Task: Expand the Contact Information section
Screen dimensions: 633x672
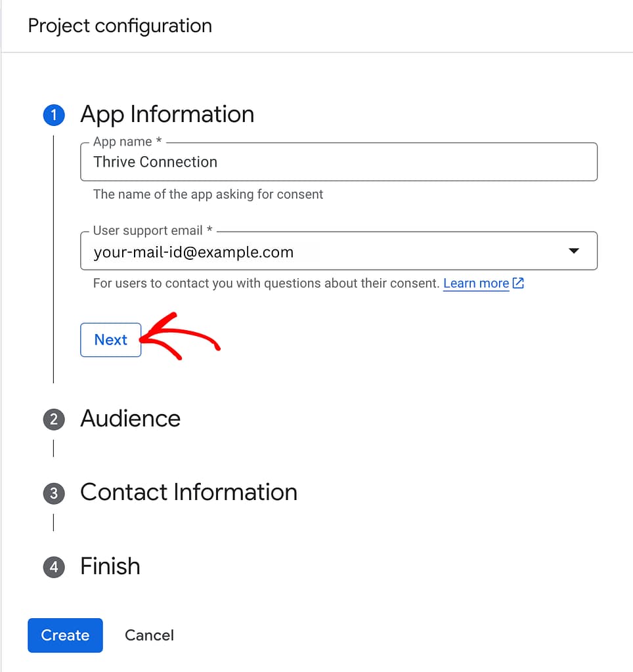Action: point(188,493)
